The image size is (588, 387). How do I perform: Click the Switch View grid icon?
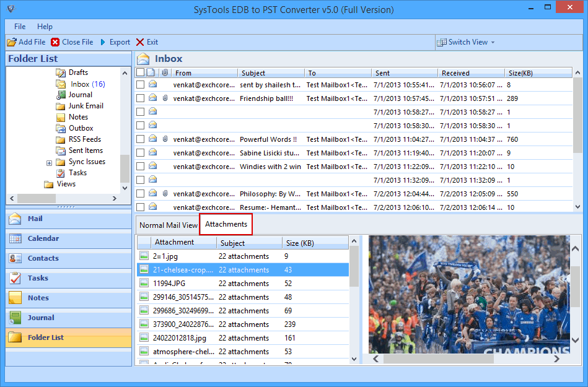pos(441,42)
